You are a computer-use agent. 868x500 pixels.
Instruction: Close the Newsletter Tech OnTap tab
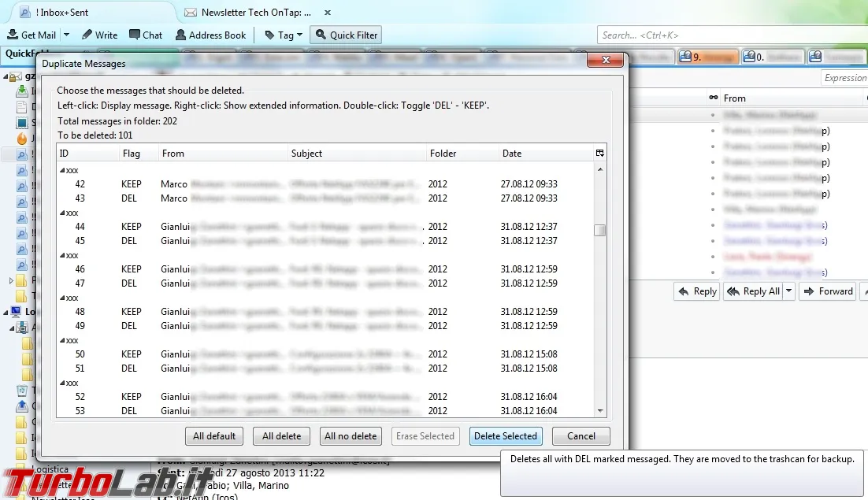(x=327, y=12)
